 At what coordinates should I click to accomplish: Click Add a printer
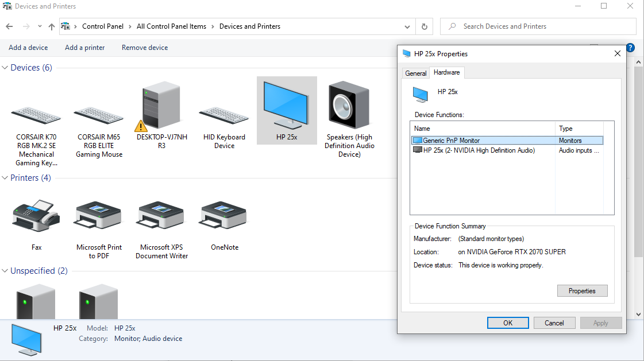click(84, 48)
